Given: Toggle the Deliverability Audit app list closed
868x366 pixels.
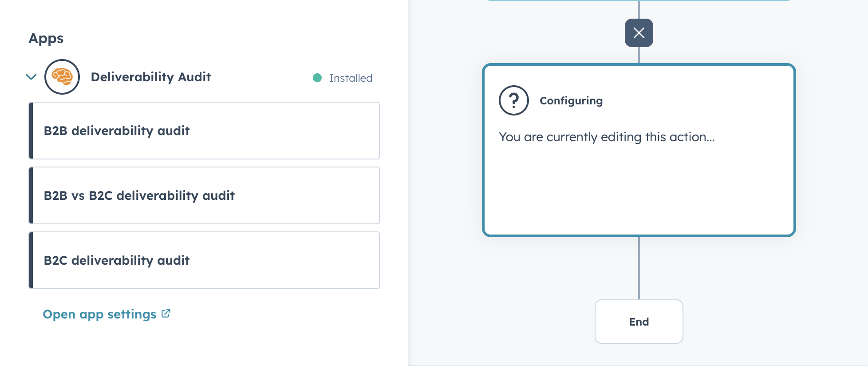Looking at the screenshot, I should point(31,76).
